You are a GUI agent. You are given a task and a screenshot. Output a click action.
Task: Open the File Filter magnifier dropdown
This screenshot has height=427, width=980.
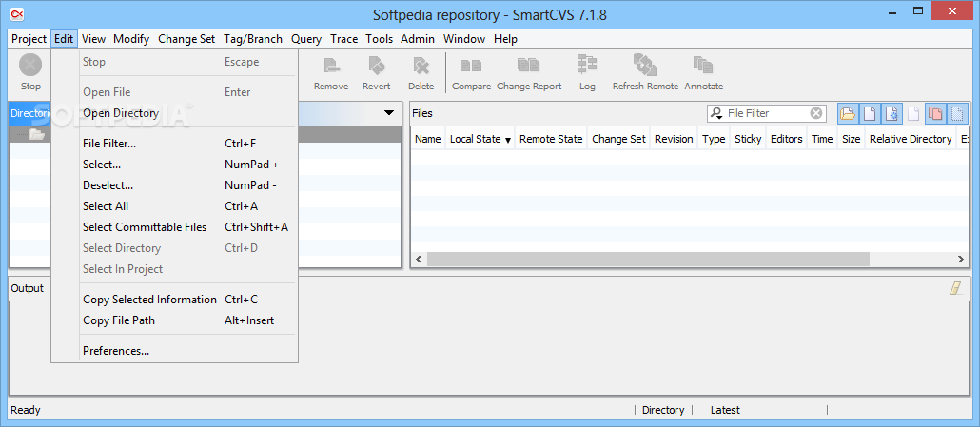(x=716, y=113)
